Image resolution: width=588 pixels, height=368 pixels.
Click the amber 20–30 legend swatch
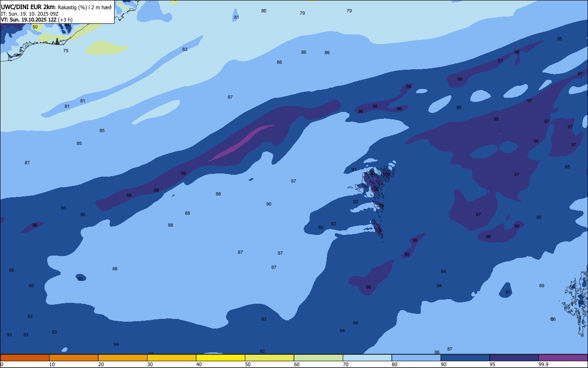coord(123,357)
